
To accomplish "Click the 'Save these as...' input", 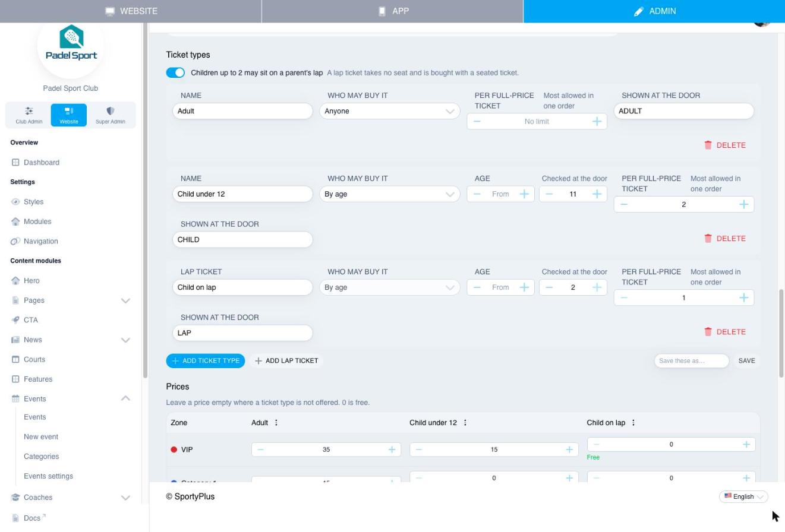I will 692,361.
